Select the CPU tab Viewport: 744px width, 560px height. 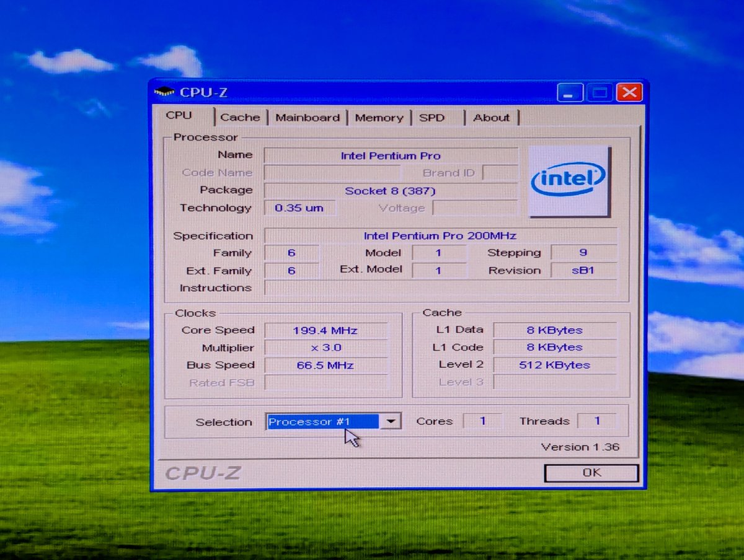(179, 115)
